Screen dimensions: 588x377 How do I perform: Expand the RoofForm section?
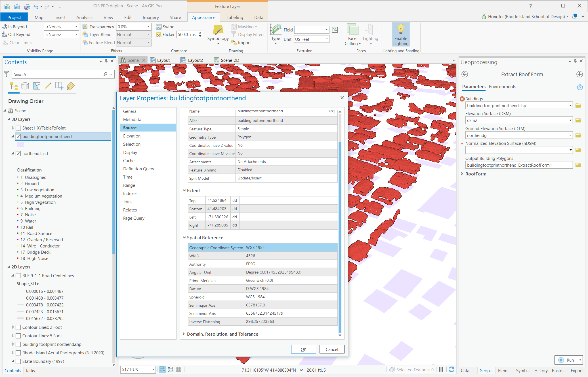462,174
